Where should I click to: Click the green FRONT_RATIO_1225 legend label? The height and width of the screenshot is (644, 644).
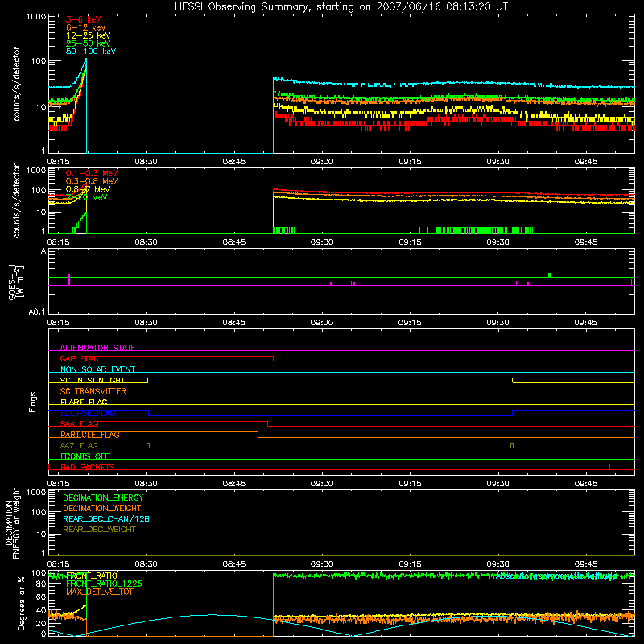tap(105, 584)
